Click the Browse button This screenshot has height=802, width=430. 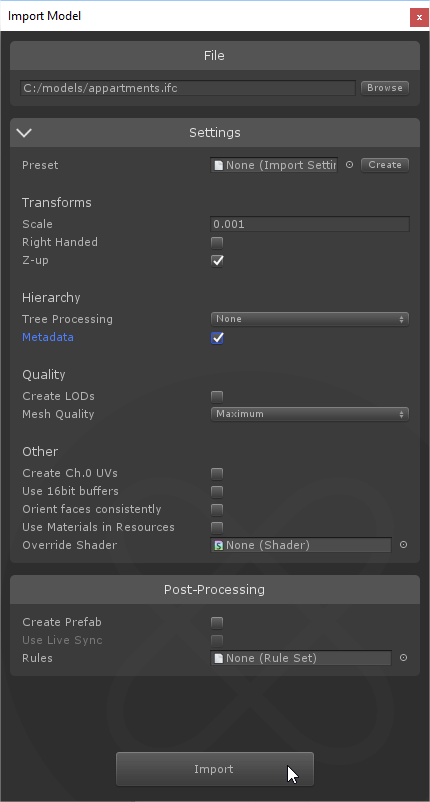coord(384,88)
